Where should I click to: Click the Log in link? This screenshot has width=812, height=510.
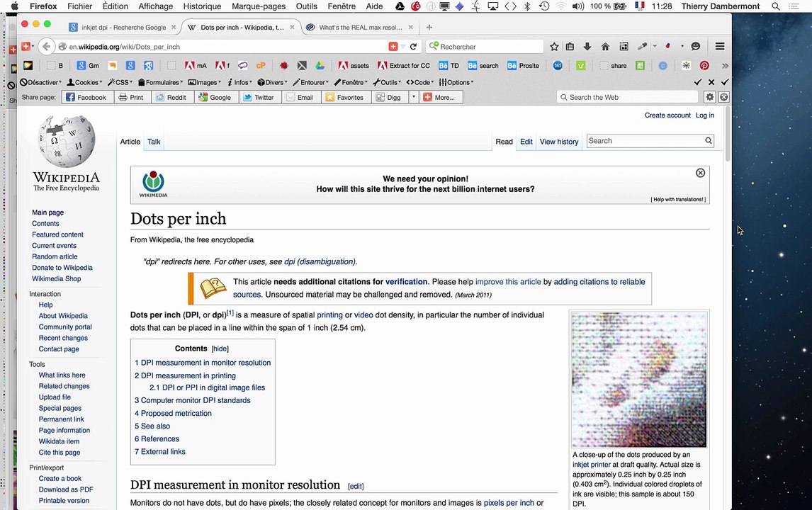pyautogui.click(x=705, y=115)
